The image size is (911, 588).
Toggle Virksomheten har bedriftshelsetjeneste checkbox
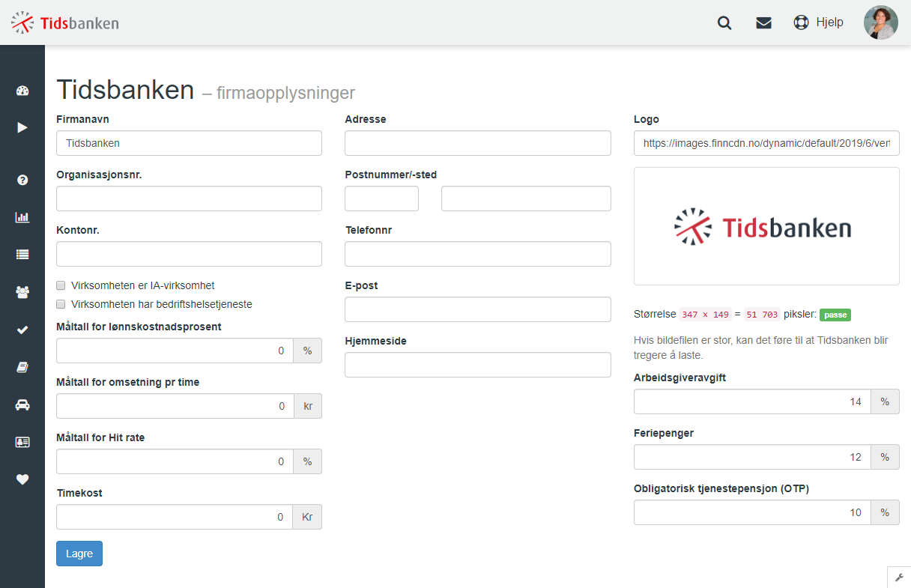pos(61,304)
